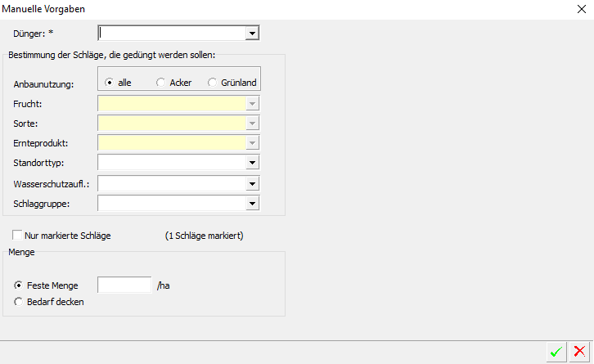This screenshot has height=364, width=594.
Task: Switch to 'Bedarf decken' option
Action: pyautogui.click(x=19, y=301)
